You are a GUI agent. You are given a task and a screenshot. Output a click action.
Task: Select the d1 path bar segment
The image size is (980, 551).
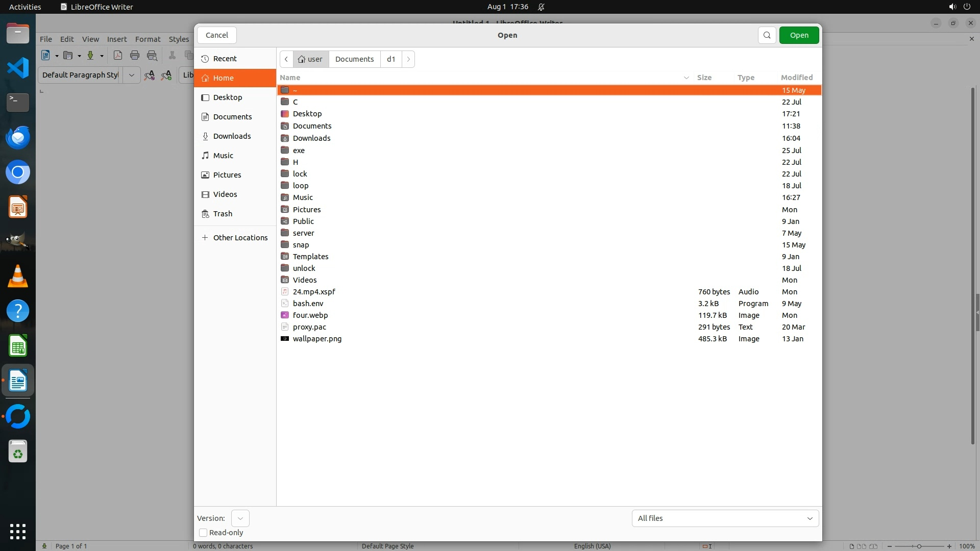[x=391, y=59]
